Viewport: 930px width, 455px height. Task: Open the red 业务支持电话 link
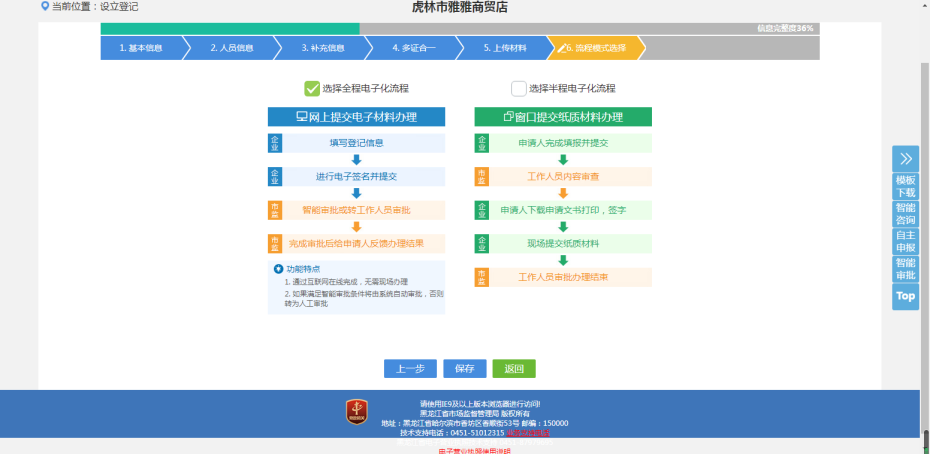click(x=528, y=433)
